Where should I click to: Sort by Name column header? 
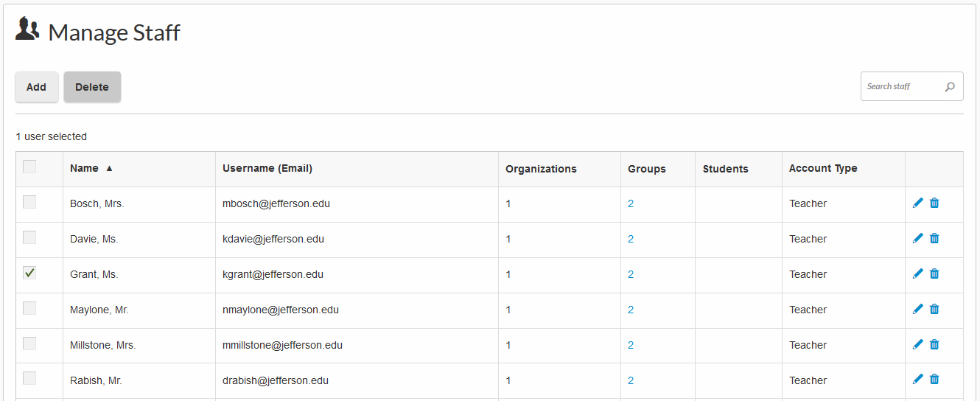(x=85, y=169)
